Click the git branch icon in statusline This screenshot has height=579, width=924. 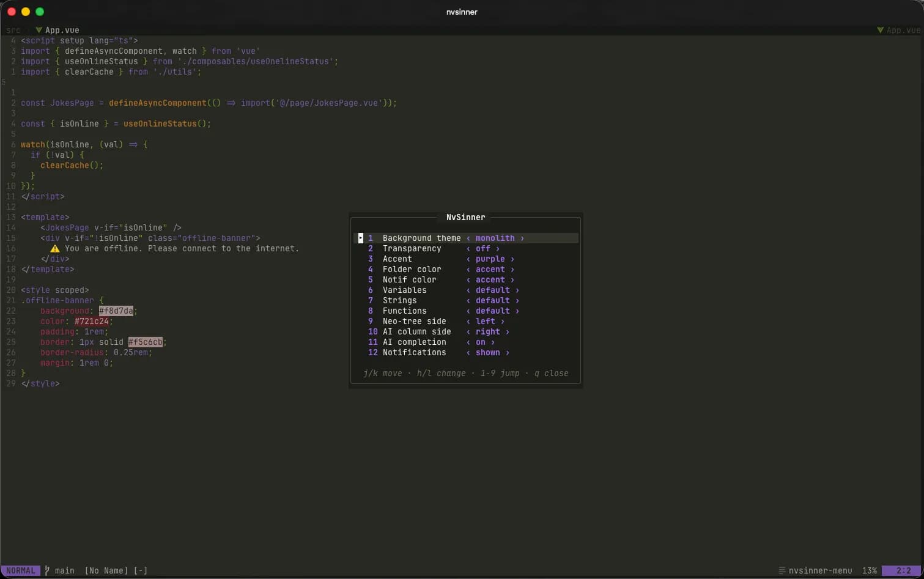tap(47, 570)
